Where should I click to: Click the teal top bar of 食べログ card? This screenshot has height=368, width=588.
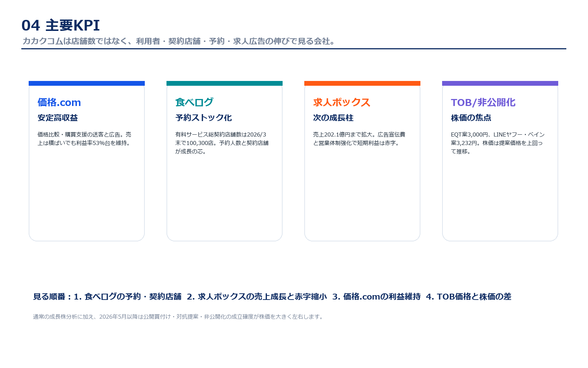click(225, 83)
